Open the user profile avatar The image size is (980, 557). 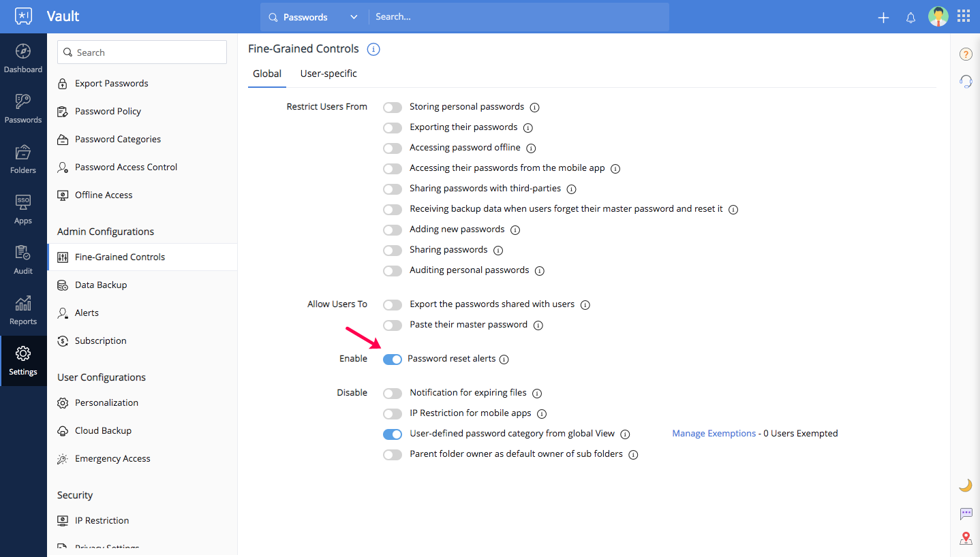click(x=938, y=16)
